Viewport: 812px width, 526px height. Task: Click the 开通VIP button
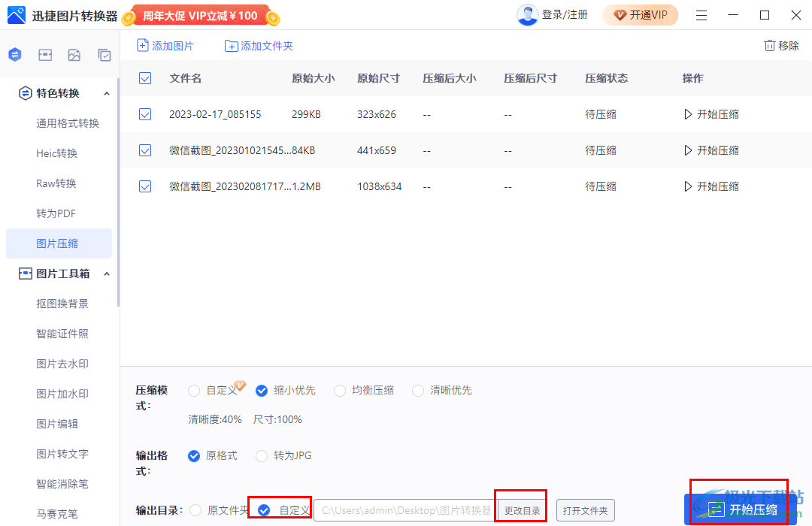pos(641,15)
